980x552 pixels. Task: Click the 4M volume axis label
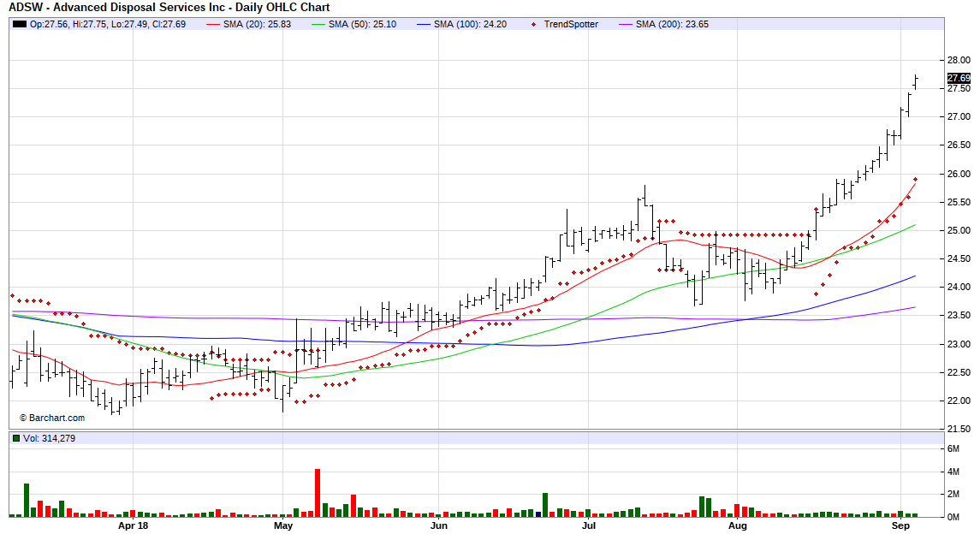point(953,472)
